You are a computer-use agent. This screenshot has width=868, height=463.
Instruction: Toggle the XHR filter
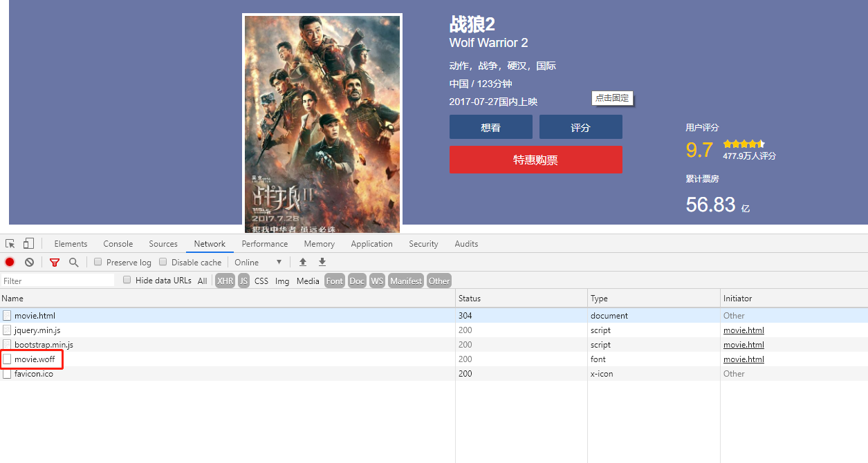[x=225, y=281]
